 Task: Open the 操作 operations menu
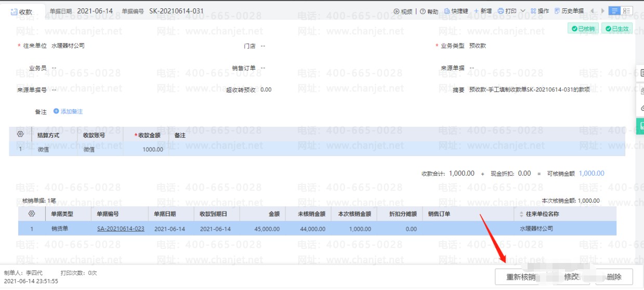coord(540,11)
